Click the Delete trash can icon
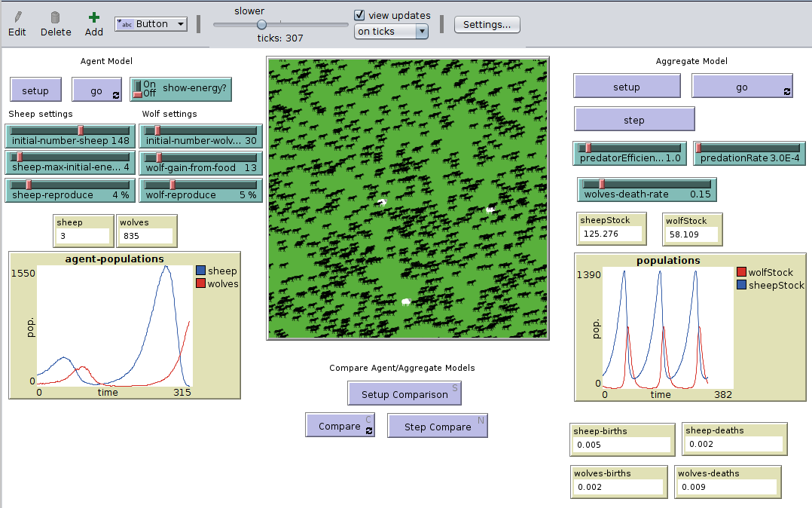 [x=55, y=17]
